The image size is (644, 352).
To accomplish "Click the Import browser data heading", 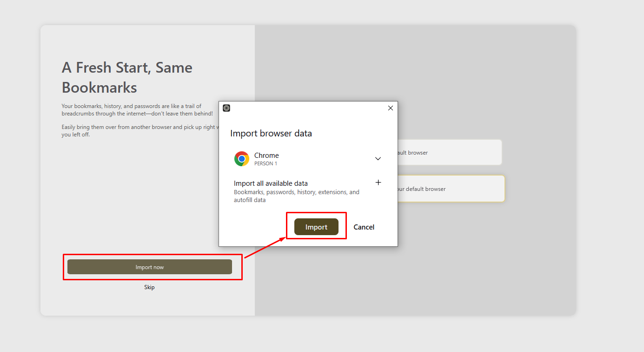I will click(x=271, y=133).
